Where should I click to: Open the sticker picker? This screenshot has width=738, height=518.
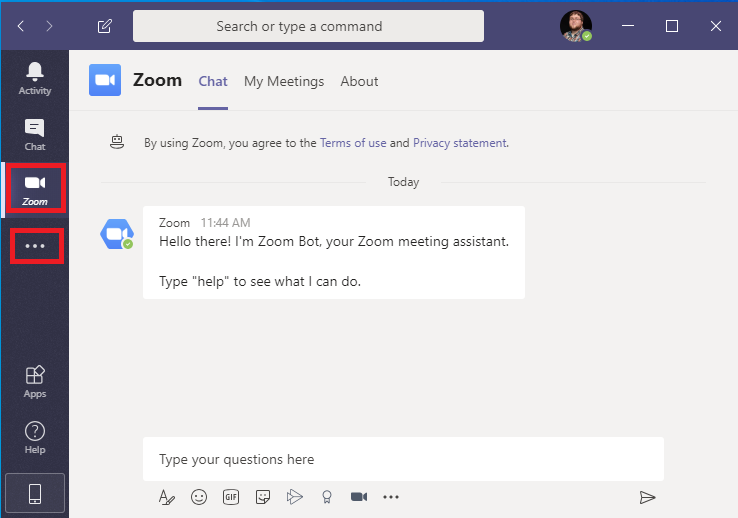263,497
